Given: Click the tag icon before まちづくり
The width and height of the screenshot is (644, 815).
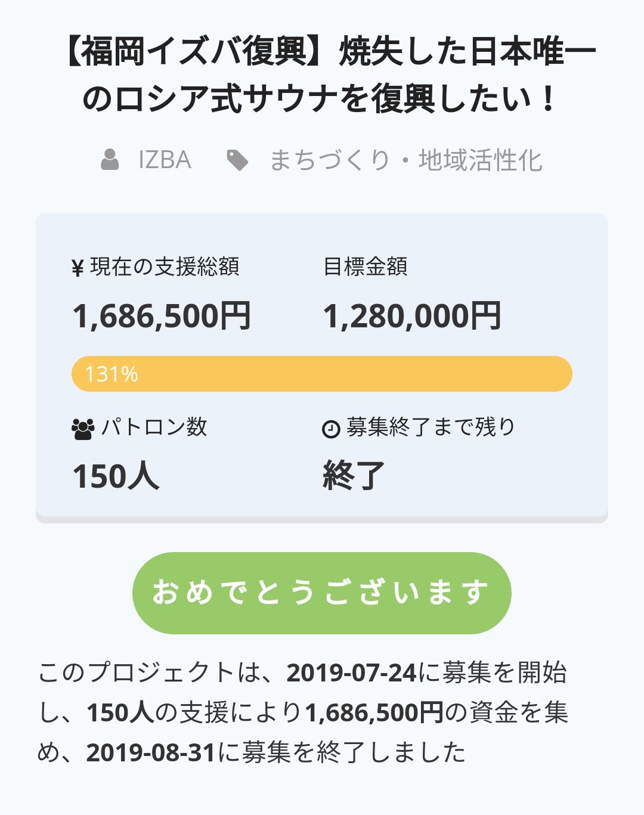Looking at the screenshot, I should point(237,160).
